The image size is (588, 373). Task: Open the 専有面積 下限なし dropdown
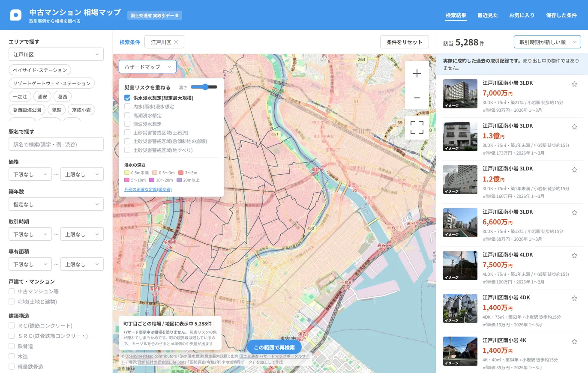point(30,264)
